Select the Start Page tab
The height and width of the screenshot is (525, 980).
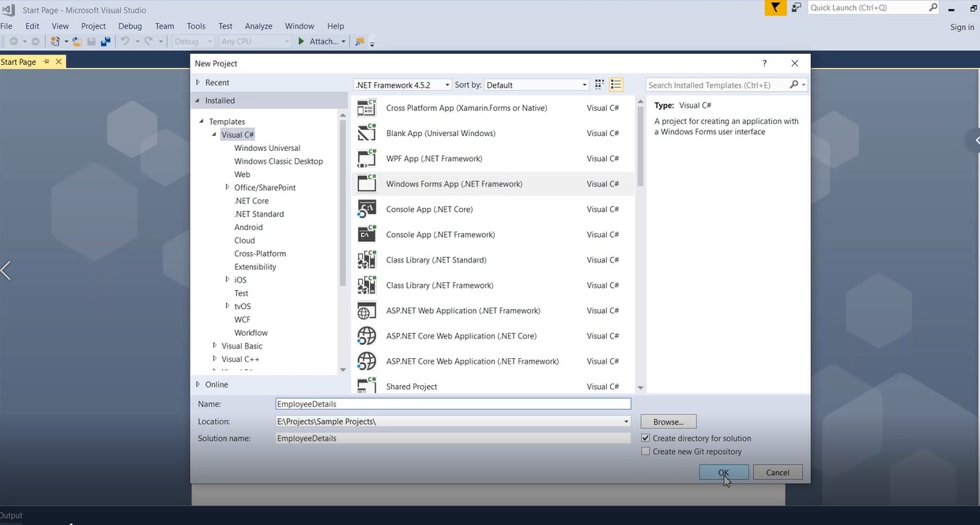tap(24, 61)
